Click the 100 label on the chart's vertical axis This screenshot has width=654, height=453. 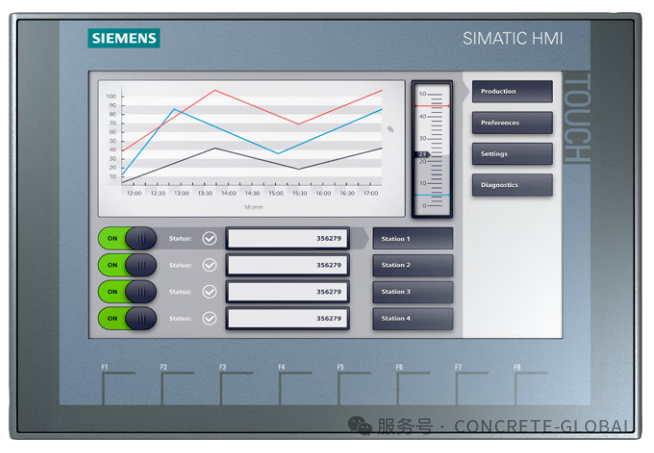pyautogui.click(x=111, y=96)
